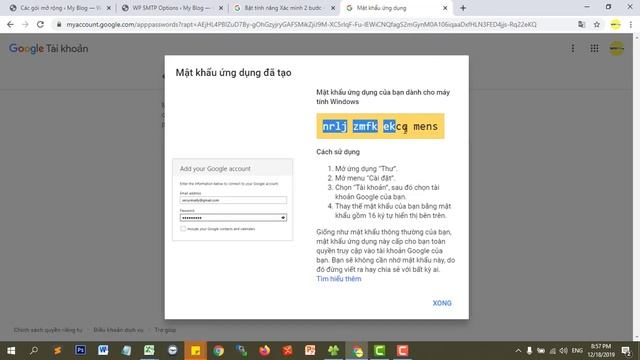Open Google account page options menu

573,49
